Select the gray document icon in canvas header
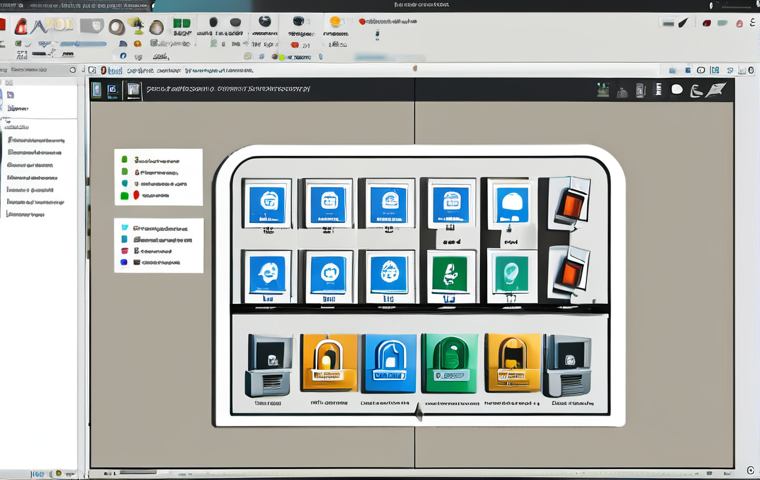Viewport: 760px width, 480px height. click(133, 90)
